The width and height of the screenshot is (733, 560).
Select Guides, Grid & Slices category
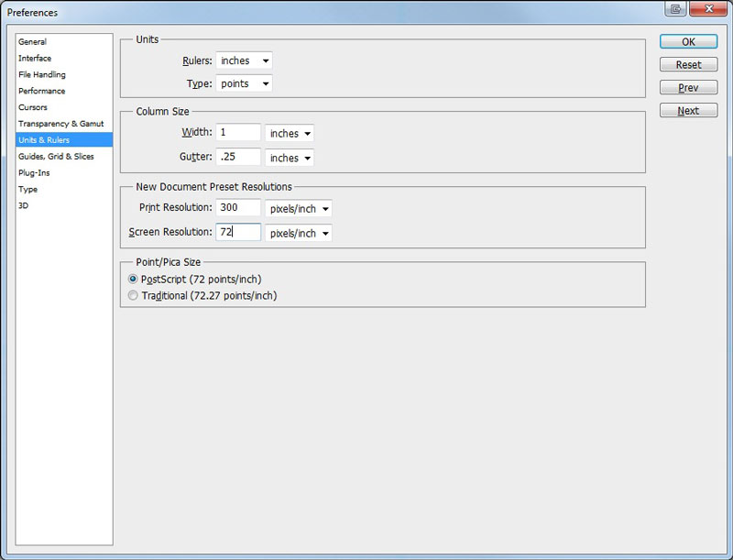click(56, 157)
